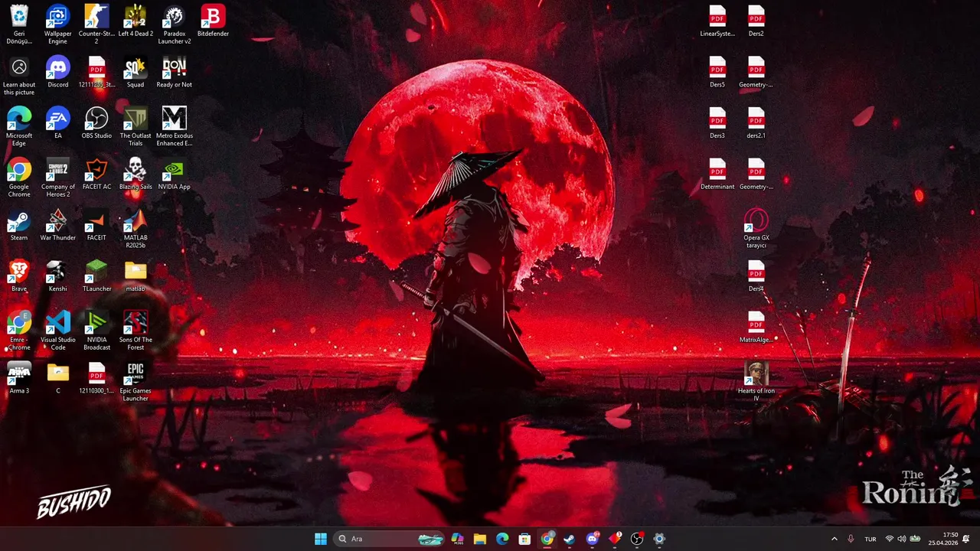980x551 pixels.
Task: Select the Sons Of The Forest shortcut
Action: tap(136, 331)
